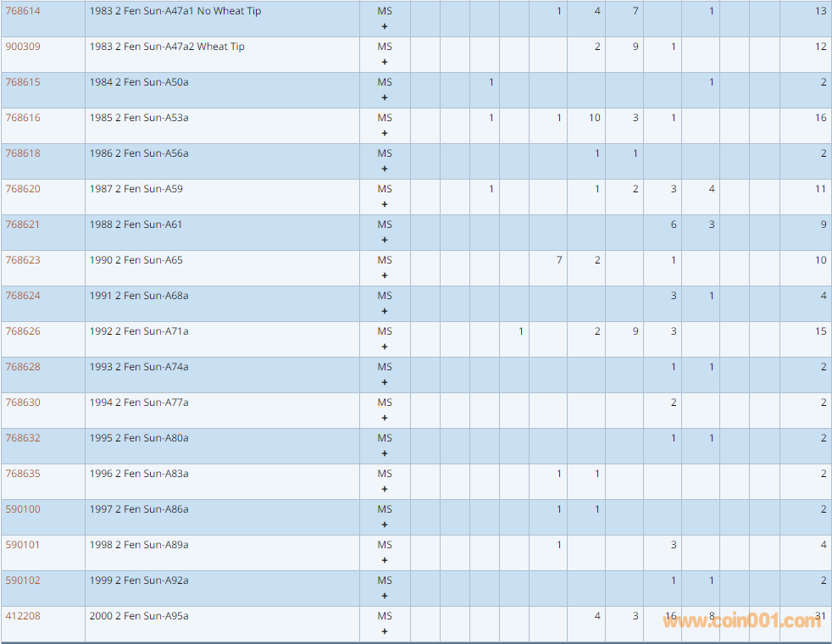The height and width of the screenshot is (644, 832).
Task: Click the count 7 in the 1990 row
Action: 559,260
